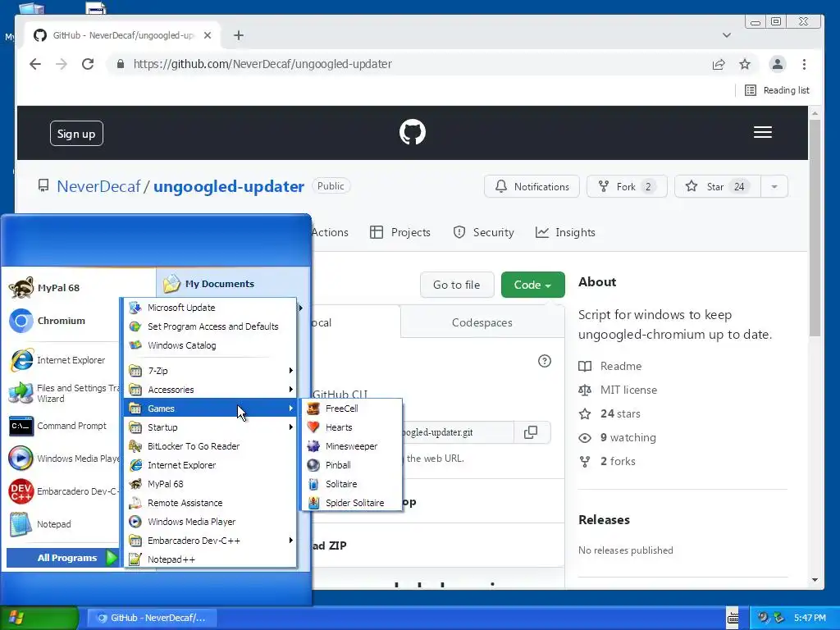Launch pinned Chromium from Start menu
The height and width of the screenshot is (630, 840).
[62, 321]
